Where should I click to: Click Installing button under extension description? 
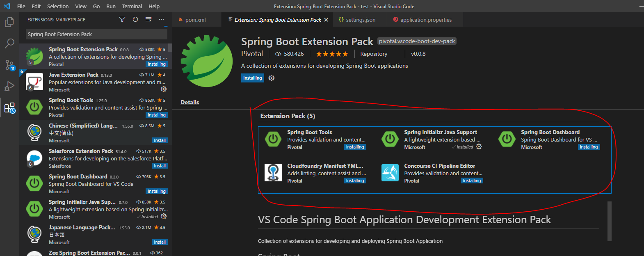(253, 78)
